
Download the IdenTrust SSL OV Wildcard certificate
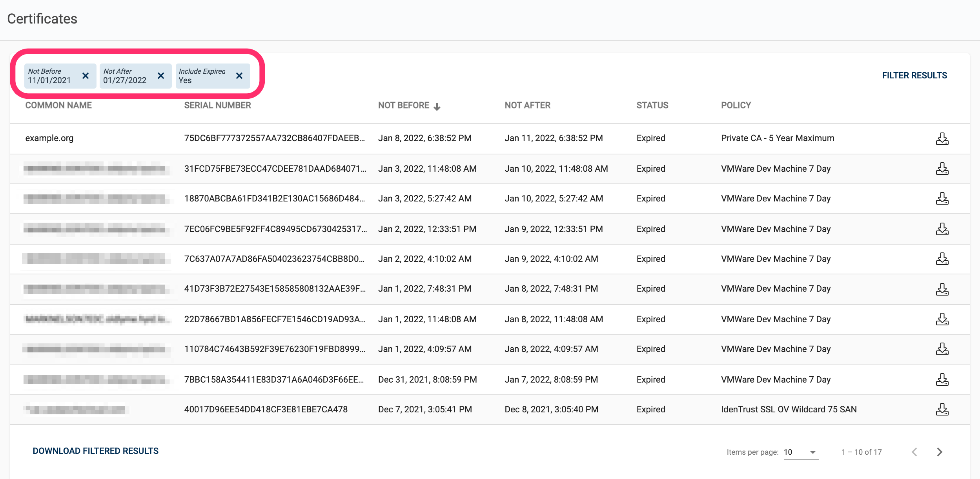(x=942, y=410)
